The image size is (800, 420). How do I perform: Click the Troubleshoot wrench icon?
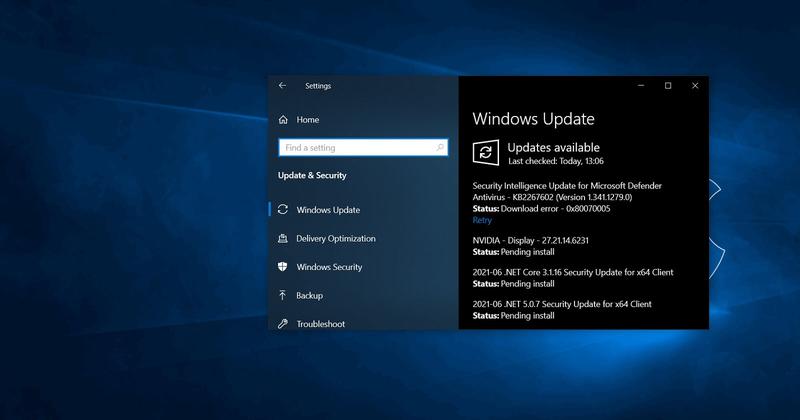point(283,324)
